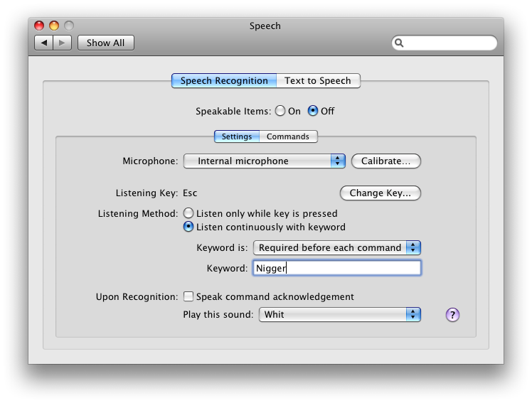Turn Speakable Items on
This screenshot has height=403, width=532.
coord(280,111)
